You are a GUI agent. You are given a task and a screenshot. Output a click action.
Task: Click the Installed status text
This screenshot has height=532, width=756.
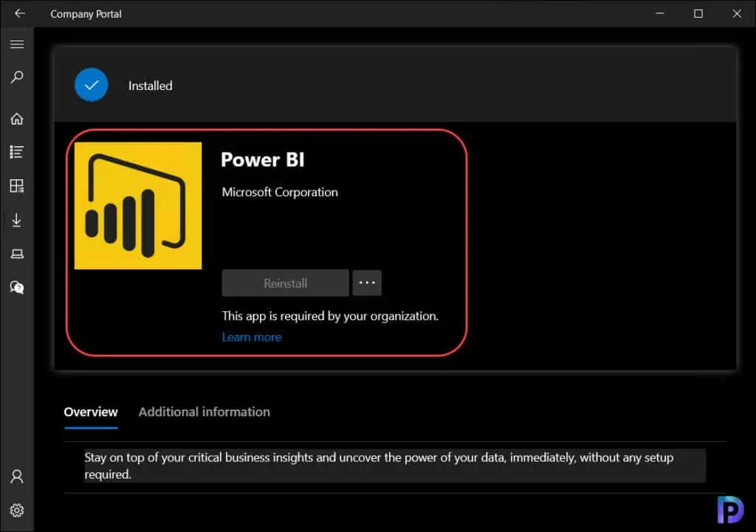point(151,86)
